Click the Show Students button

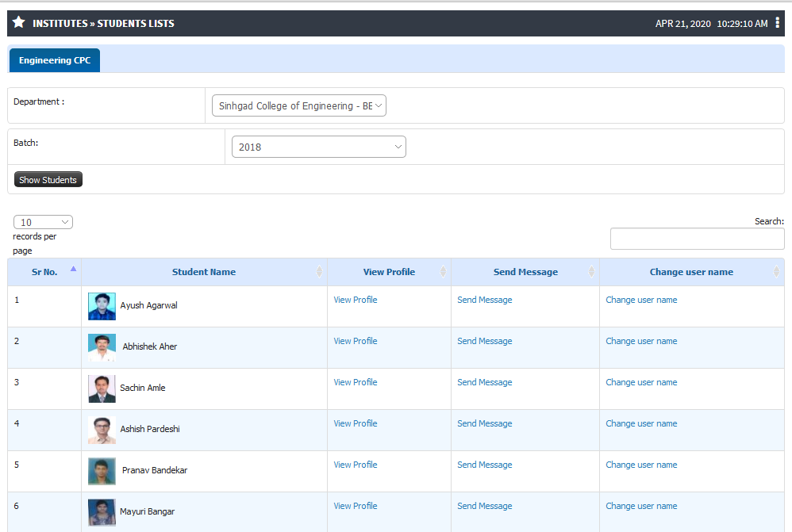pyautogui.click(x=48, y=180)
